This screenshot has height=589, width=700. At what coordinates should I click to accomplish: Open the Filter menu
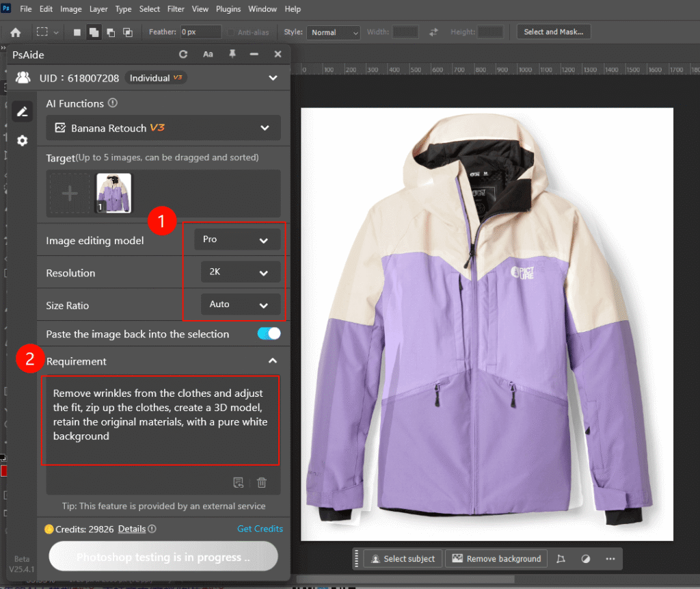tap(176, 9)
